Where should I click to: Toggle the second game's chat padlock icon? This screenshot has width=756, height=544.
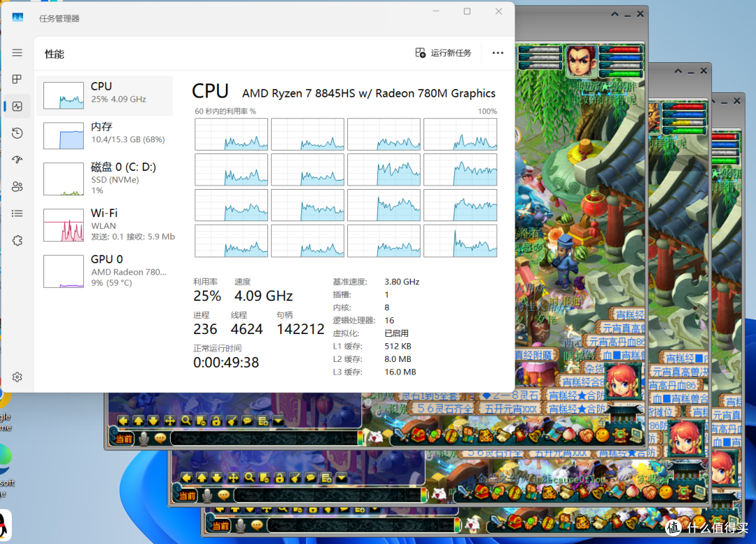(279, 478)
